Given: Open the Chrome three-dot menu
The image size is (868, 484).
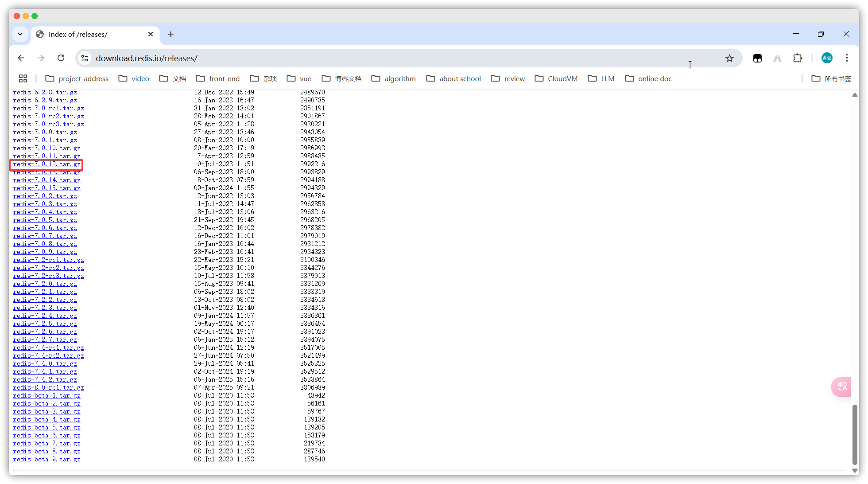Looking at the screenshot, I should click(847, 58).
